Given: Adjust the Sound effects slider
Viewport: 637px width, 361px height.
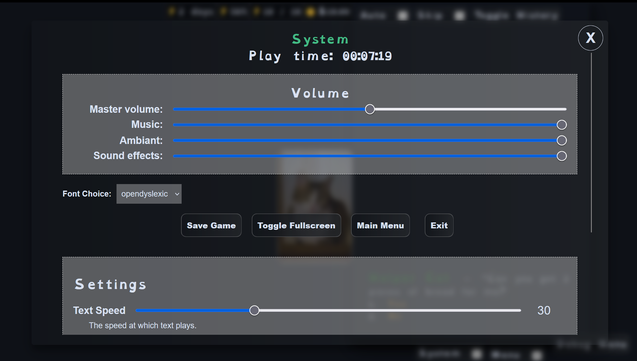Looking at the screenshot, I should click(x=370, y=156).
